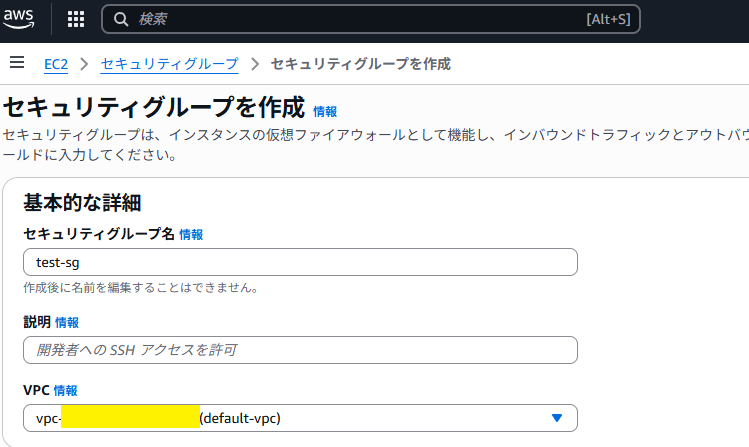The height and width of the screenshot is (447, 749).
Task: Open 情報 link beside page title
Action: coord(325,112)
